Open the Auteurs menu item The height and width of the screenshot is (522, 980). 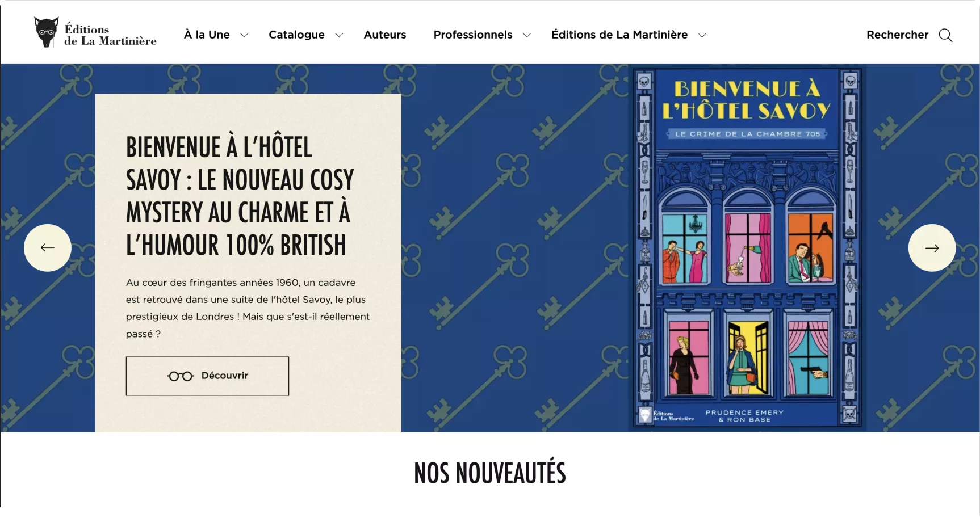tap(385, 35)
